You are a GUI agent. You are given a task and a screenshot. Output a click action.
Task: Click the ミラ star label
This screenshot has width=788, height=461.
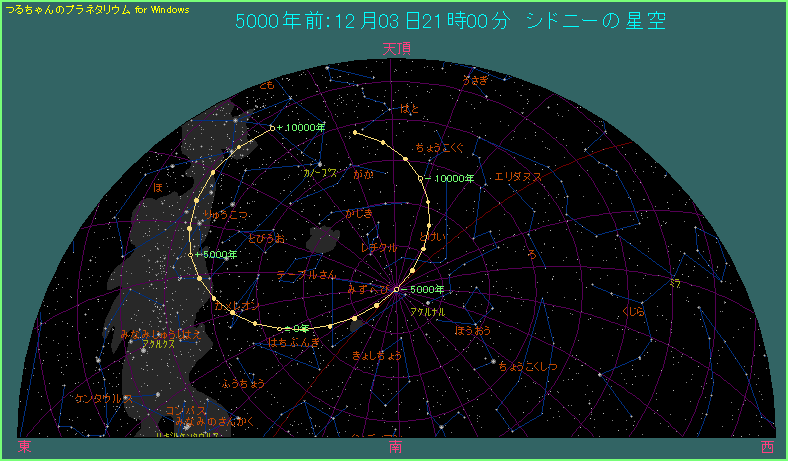point(675,284)
